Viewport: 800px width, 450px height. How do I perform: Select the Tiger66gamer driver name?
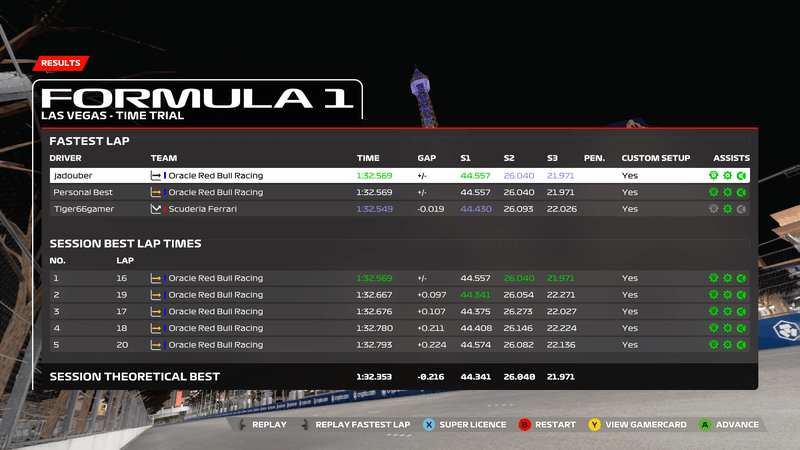[x=84, y=209]
